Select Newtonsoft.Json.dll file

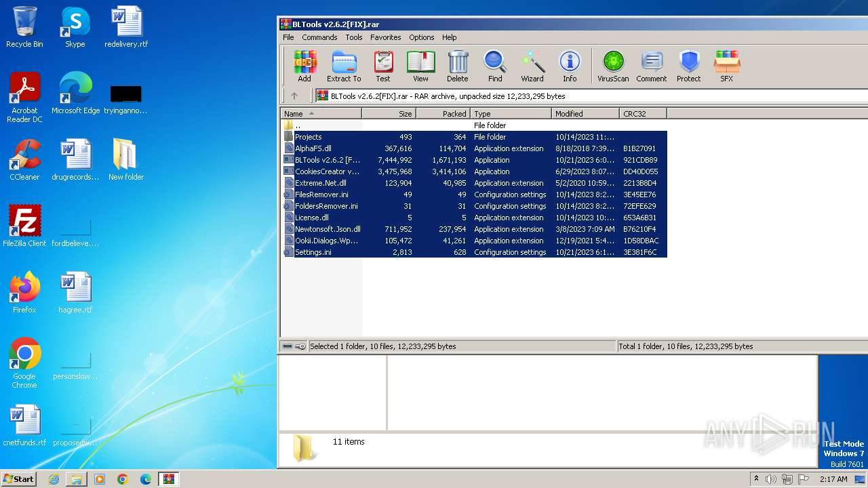(474, 229)
